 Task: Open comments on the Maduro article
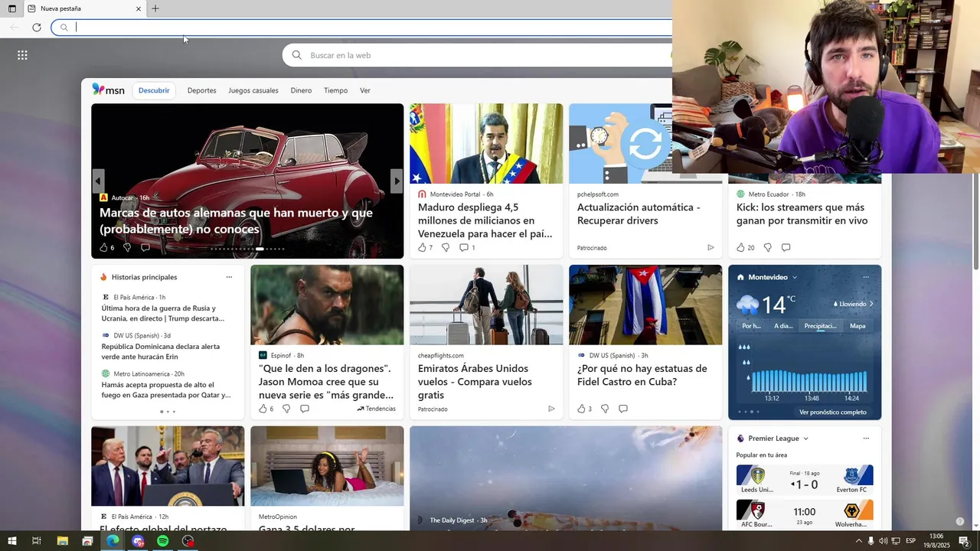coord(463,248)
